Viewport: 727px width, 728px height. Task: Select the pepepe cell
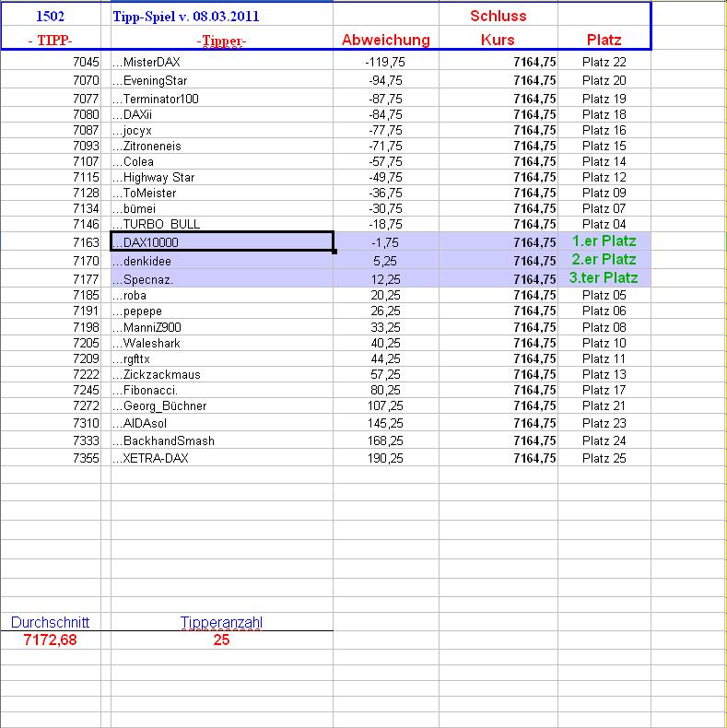point(222,311)
